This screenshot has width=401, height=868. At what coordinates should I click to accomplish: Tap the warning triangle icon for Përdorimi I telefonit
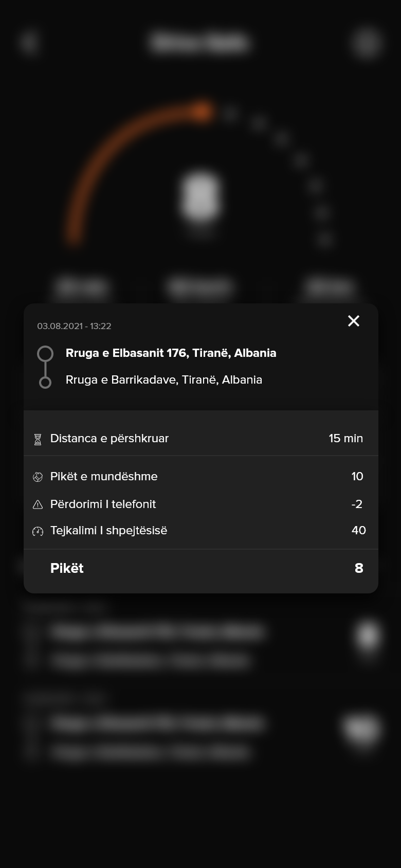[x=38, y=504]
